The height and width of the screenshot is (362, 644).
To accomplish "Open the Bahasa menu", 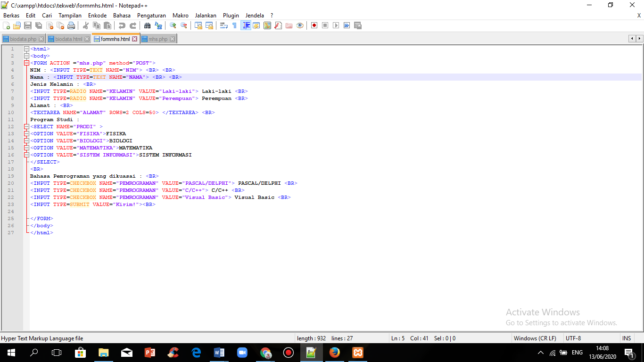I will [122, 15].
